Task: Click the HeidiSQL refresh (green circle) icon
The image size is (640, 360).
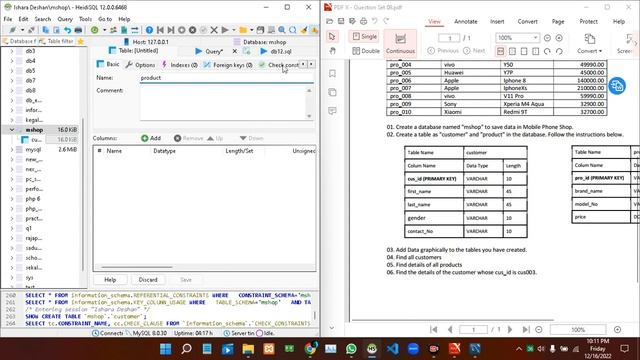Action: [x=94, y=30]
